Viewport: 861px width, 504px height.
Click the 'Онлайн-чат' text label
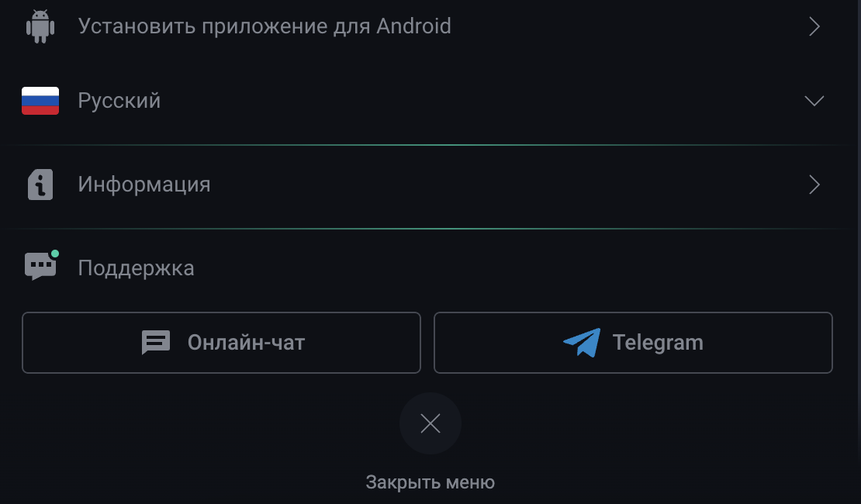[x=246, y=343]
